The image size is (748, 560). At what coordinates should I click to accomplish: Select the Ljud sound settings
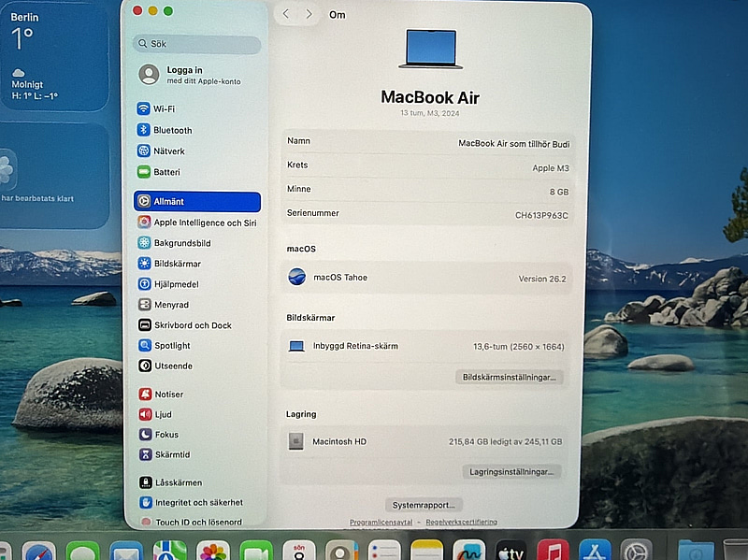(163, 414)
